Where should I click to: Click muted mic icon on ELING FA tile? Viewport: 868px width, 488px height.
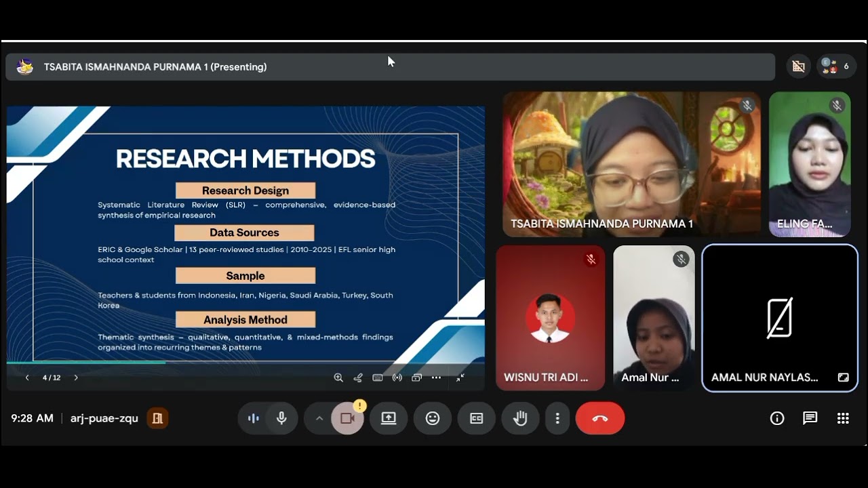pyautogui.click(x=837, y=105)
